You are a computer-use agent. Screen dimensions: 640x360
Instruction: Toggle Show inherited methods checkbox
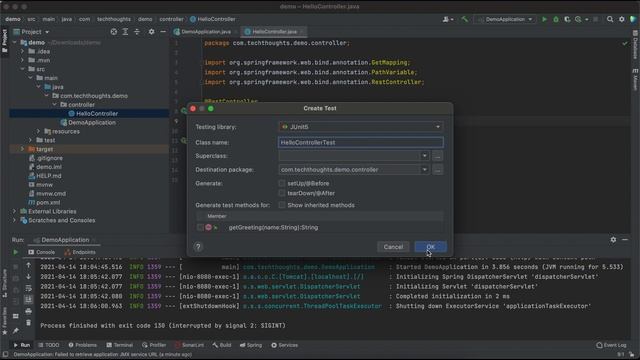click(x=282, y=205)
